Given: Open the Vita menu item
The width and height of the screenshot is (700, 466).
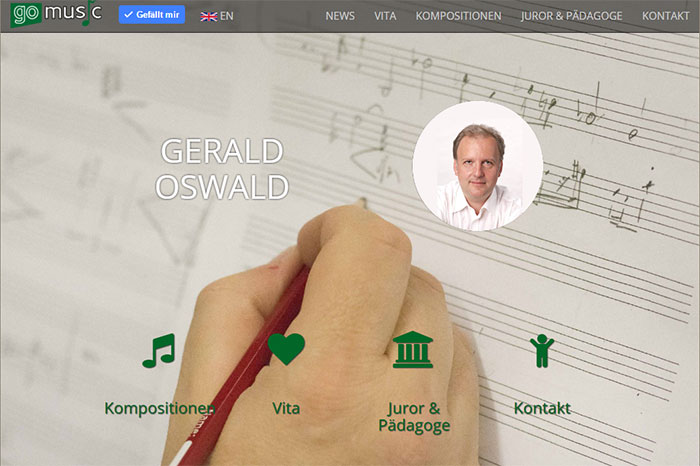Looking at the screenshot, I should coord(385,16).
